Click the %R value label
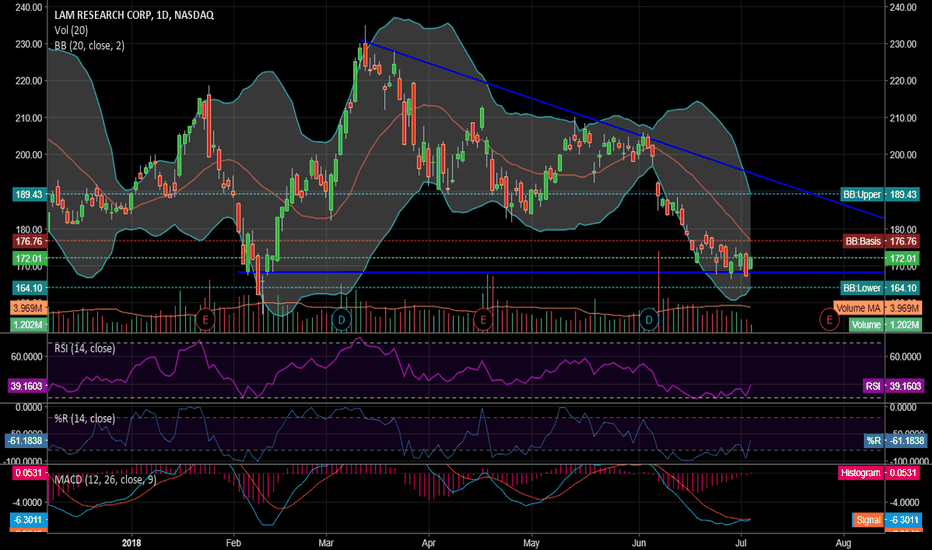 (873, 441)
